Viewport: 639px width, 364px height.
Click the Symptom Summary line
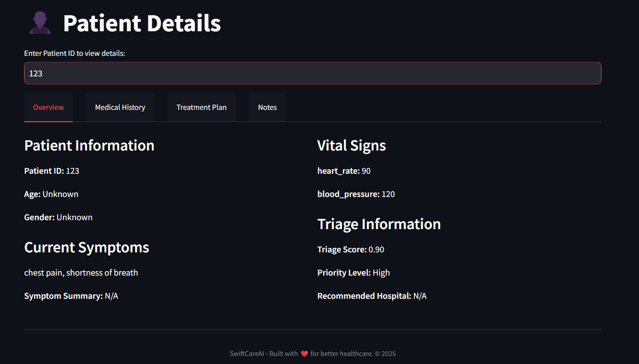[71, 296]
